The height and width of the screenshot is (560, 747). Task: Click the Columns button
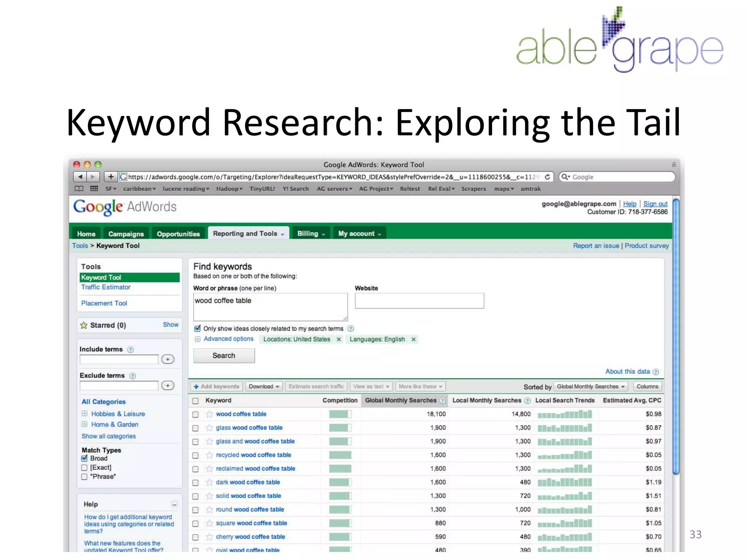pyautogui.click(x=647, y=386)
